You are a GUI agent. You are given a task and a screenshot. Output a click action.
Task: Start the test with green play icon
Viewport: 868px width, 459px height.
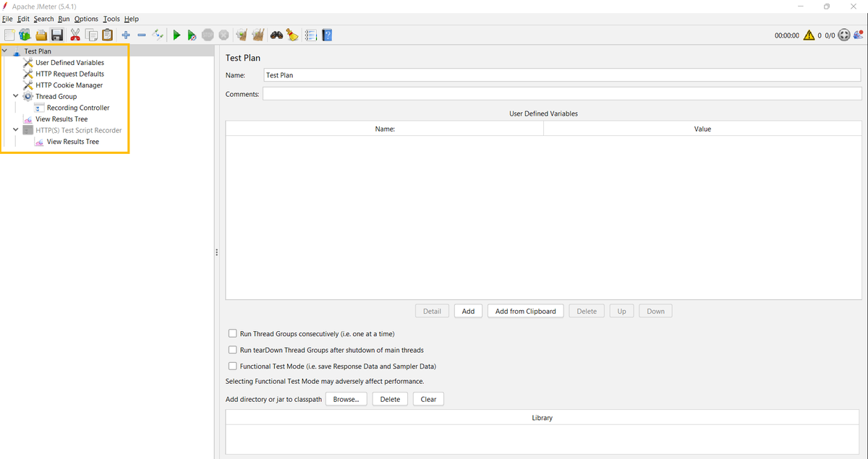176,35
